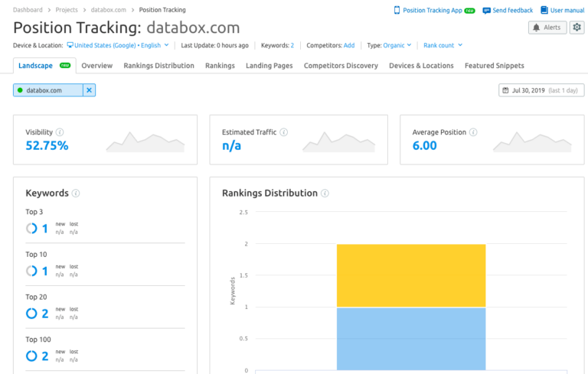The image size is (588, 374).
Task: Click the Average Position trend sparkline
Action: (532, 142)
